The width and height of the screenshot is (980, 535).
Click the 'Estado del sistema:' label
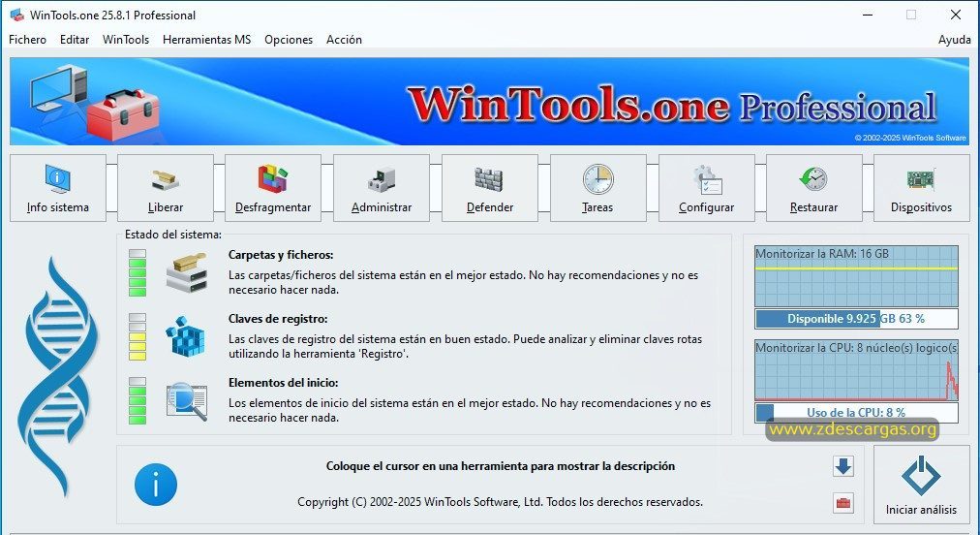173,235
